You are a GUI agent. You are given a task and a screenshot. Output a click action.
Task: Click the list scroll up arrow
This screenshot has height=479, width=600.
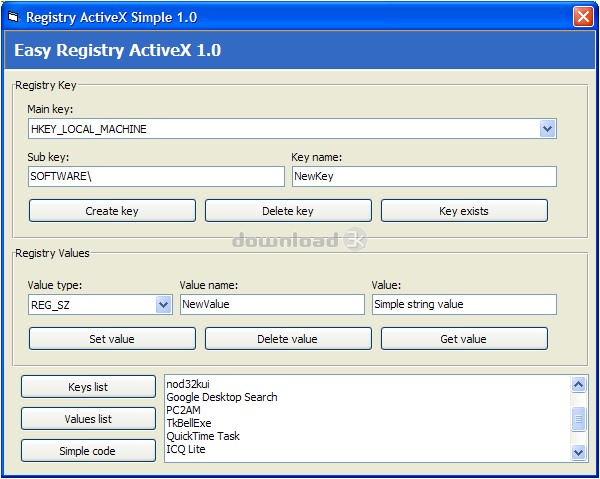click(x=578, y=384)
